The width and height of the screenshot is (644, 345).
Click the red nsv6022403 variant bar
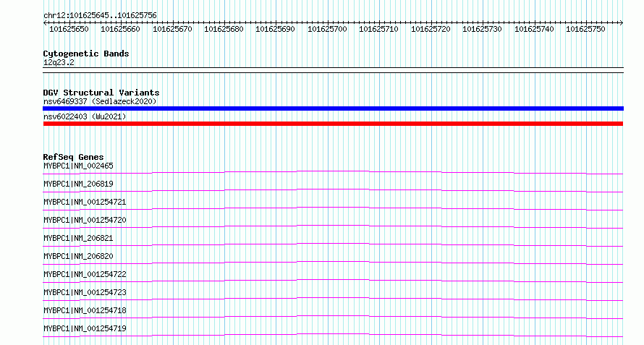coord(333,124)
